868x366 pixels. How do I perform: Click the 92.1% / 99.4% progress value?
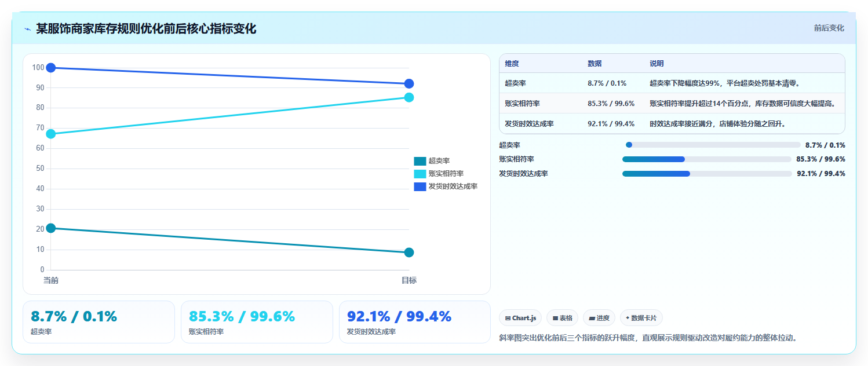(x=821, y=174)
